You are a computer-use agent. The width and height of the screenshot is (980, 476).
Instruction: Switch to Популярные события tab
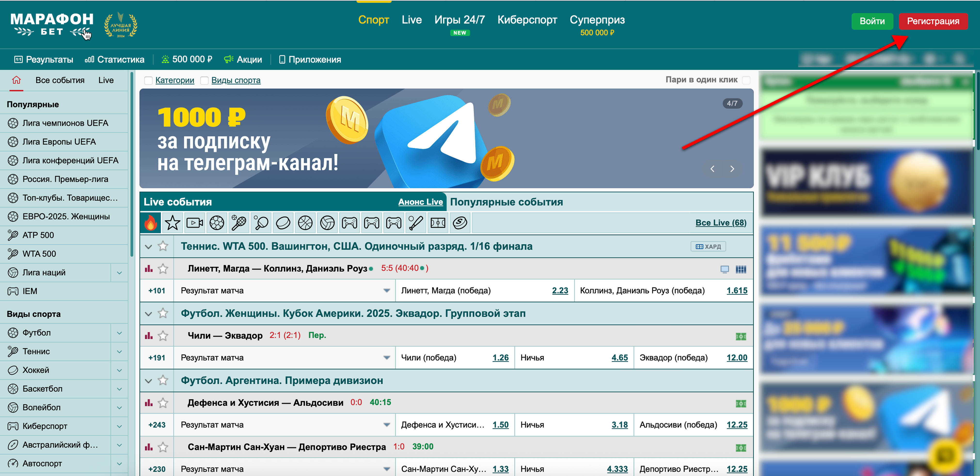506,202
